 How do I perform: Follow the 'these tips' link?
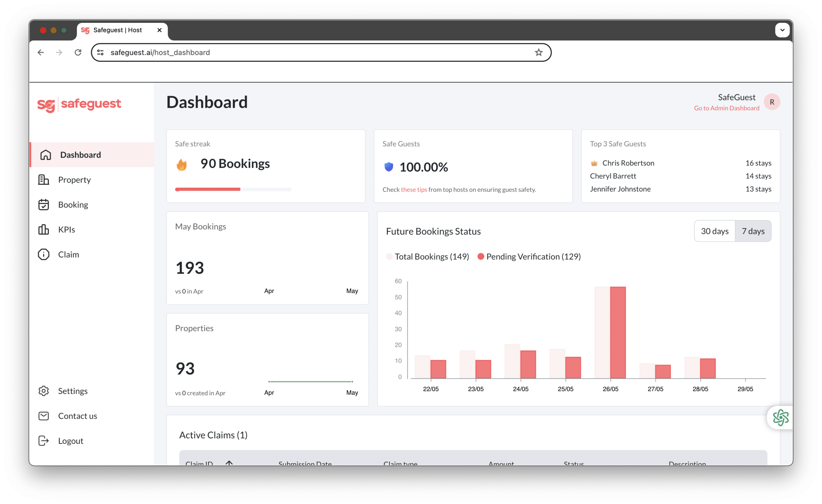(x=414, y=189)
